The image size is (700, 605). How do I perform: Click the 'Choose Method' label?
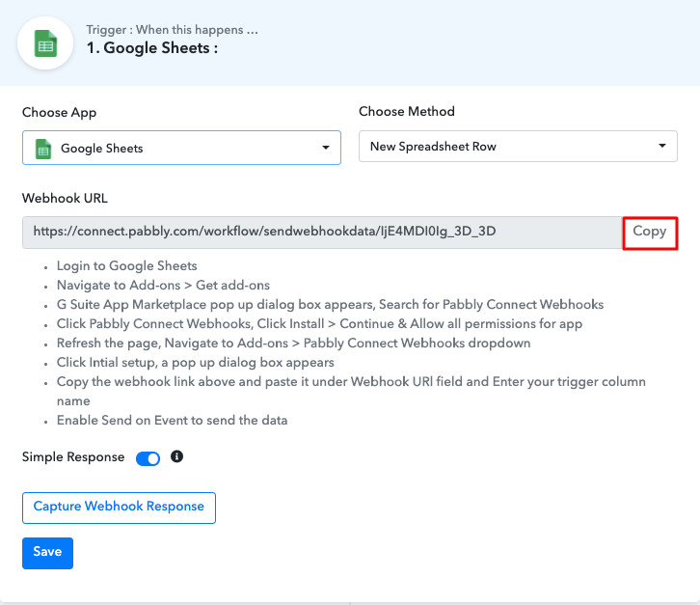coord(407,111)
